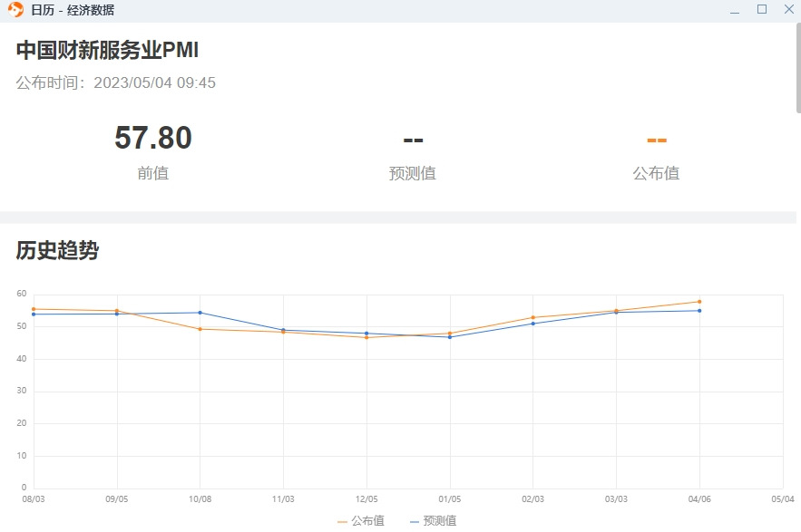The height and width of the screenshot is (532, 801).
Task: Click the 公布值 label in the summary row
Action: (656, 173)
